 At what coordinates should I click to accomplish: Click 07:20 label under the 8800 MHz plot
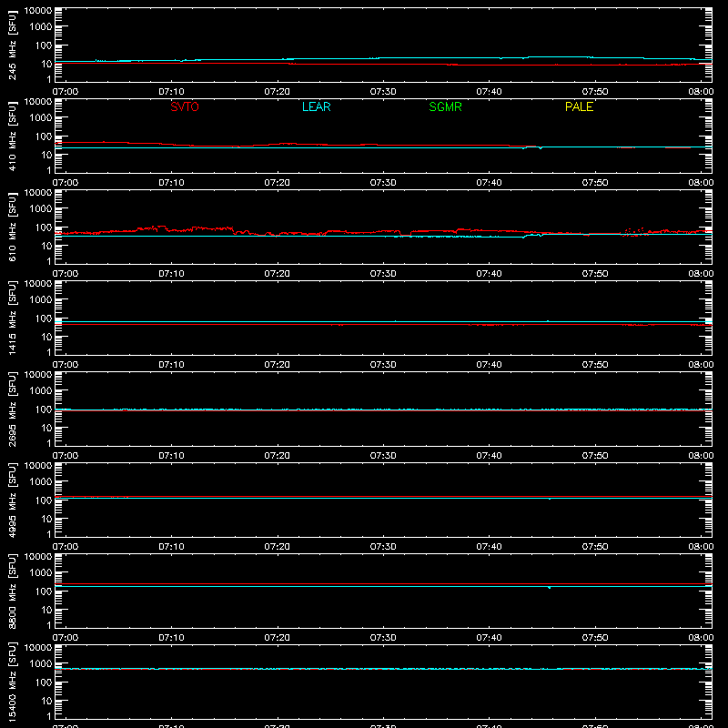(278, 638)
